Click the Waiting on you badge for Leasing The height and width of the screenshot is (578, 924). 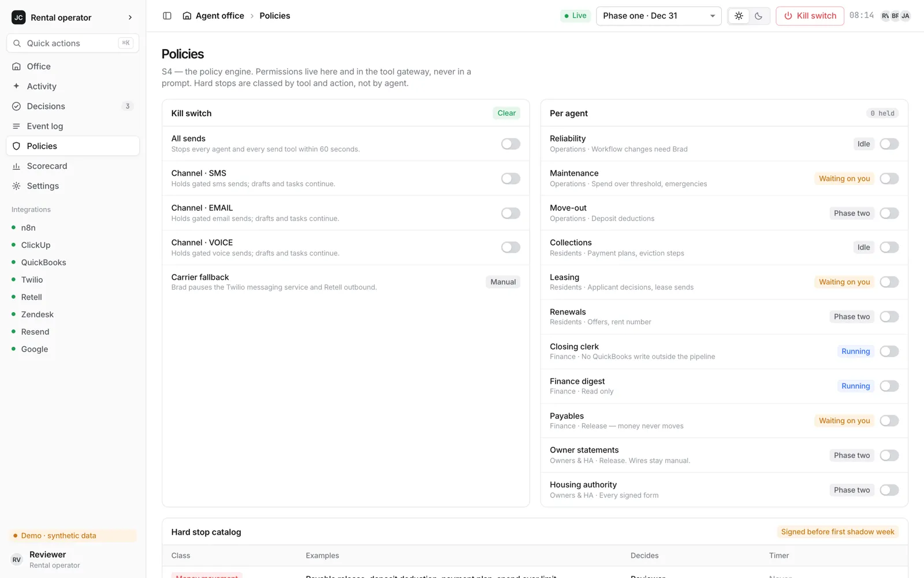(x=844, y=282)
